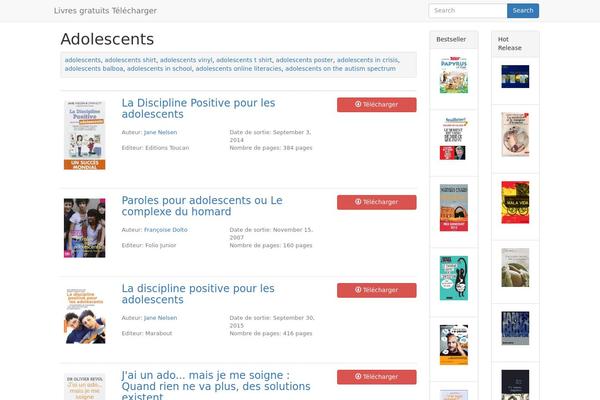Open grey-green fourth Hot Release cover
The width and height of the screenshot is (600, 400).
pos(515,268)
